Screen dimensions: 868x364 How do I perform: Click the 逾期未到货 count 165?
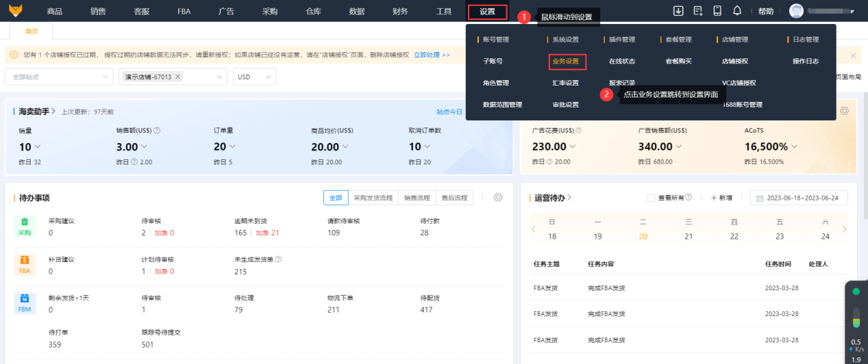pyautogui.click(x=240, y=233)
